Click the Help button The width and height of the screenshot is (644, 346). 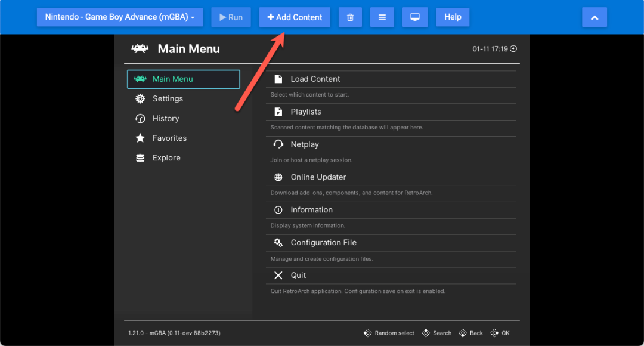click(x=453, y=17)
